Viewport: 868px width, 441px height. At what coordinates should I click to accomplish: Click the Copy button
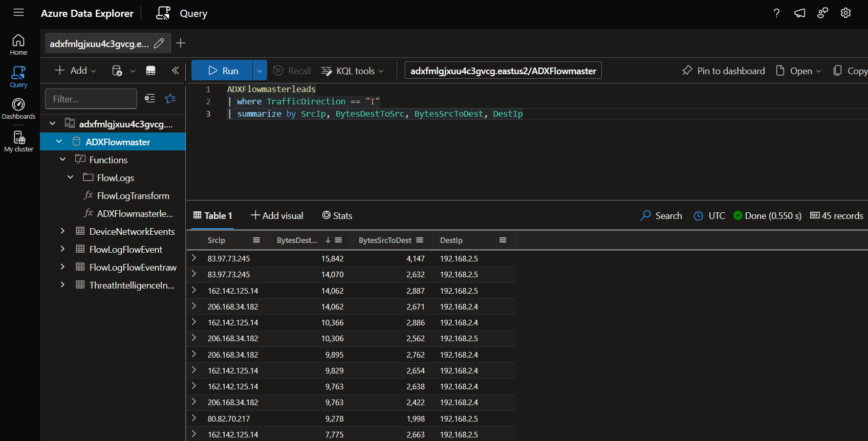(x=850, y=71)
